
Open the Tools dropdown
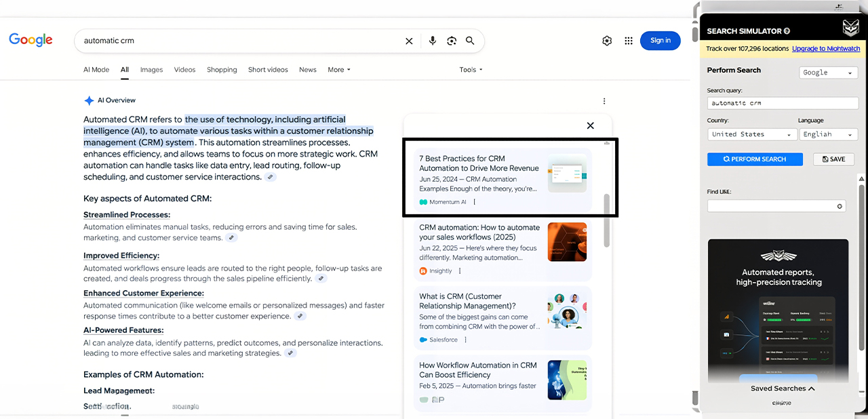tap(471, 70)
